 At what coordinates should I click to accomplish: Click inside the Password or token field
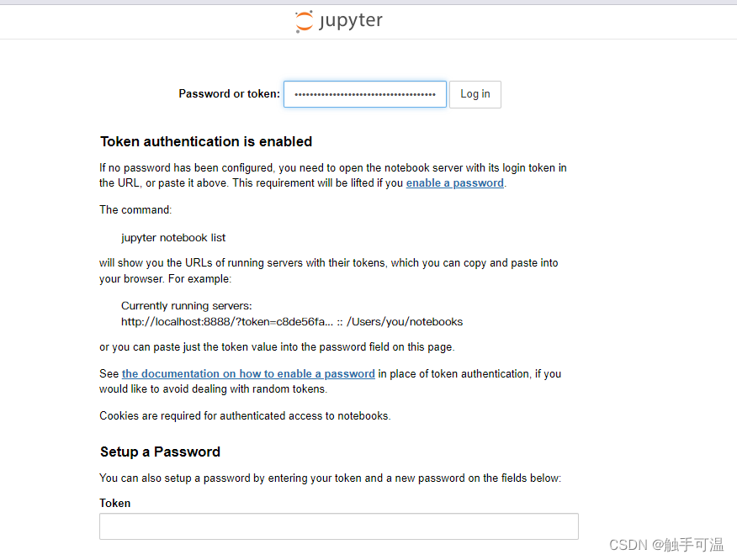[364, 93]
